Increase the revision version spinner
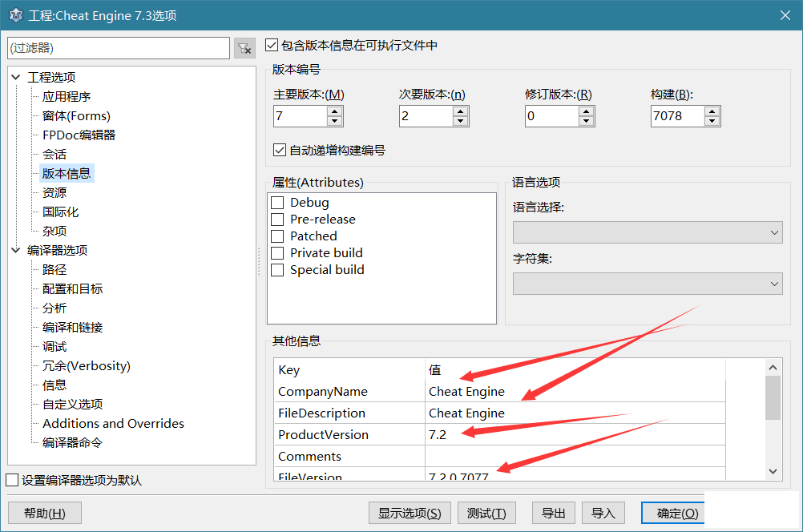Image resolution: width=803 pixels, height=532 pixels. pos(587,111)
